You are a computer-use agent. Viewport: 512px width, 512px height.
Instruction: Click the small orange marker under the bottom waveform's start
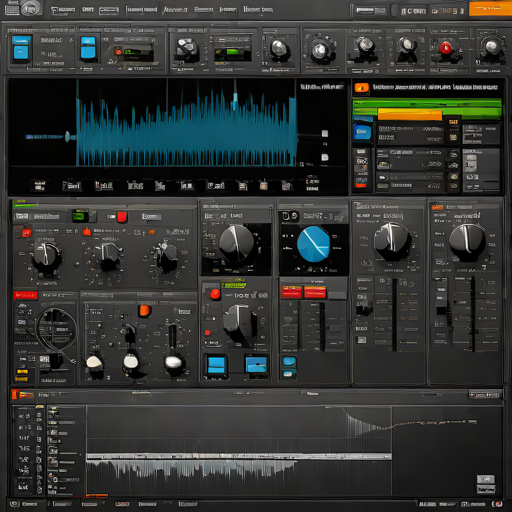97,496
